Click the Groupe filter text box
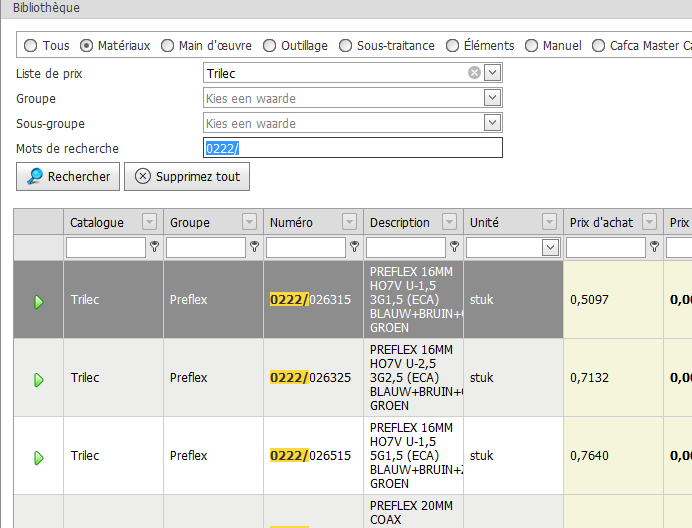Viewport: 692px width, 528px height. (x=206, y=247)
